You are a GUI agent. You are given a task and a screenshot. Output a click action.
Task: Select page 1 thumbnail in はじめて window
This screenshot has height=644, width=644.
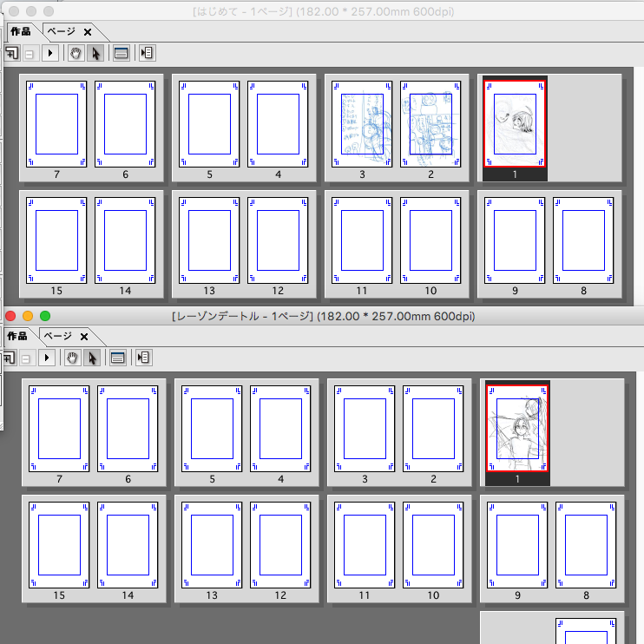[515, 124]
